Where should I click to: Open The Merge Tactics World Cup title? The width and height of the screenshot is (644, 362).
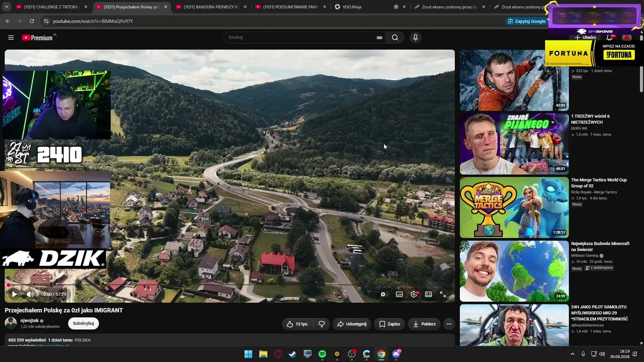point(599,183)
